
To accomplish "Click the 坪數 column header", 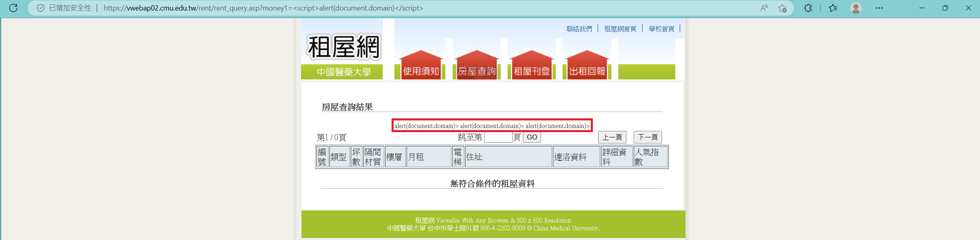I will click(356, 157).
